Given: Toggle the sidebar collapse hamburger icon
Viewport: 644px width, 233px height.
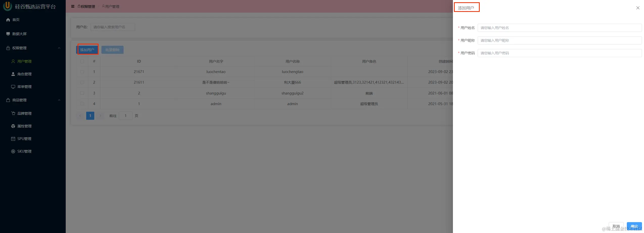Looking at the screenshot, I should [73, 6].
